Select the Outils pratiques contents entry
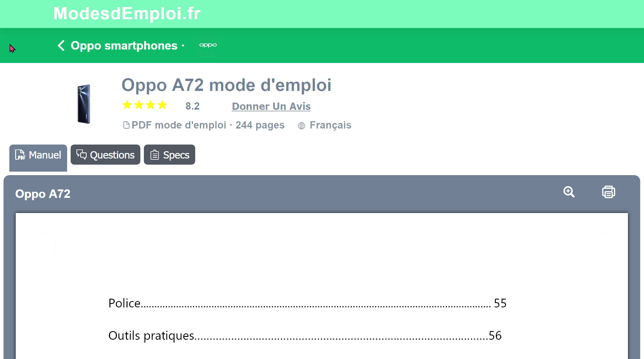Viewport: 644px width, 359px height. point(305,336)
